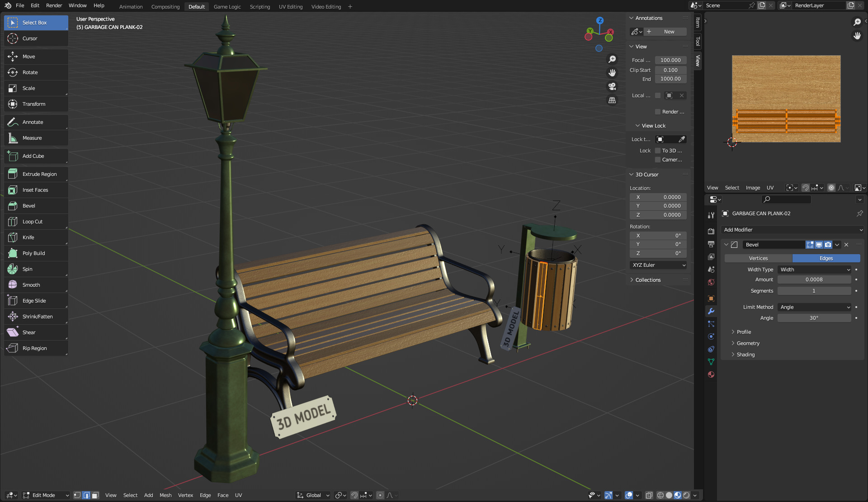Viewport: 868px width, 502px height.
Task: Toggle X-Ray display in viewport header
Action: [x=649, y=495]
